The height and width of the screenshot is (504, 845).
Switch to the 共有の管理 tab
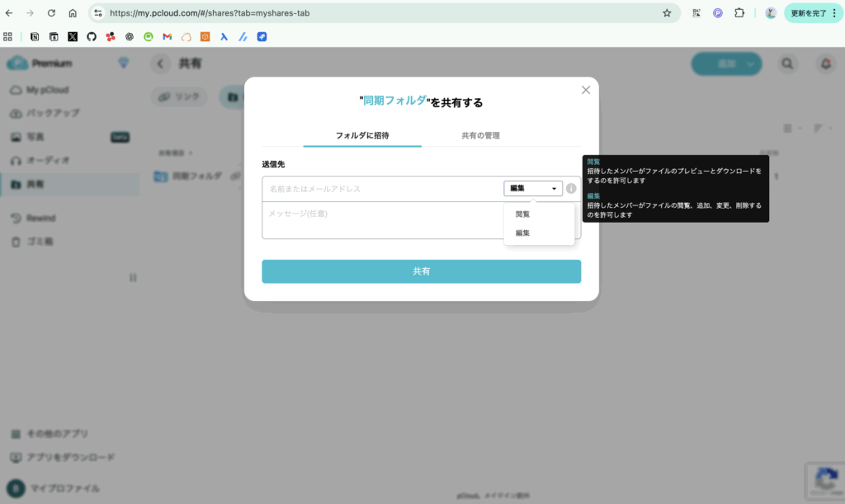click(480, 135)
